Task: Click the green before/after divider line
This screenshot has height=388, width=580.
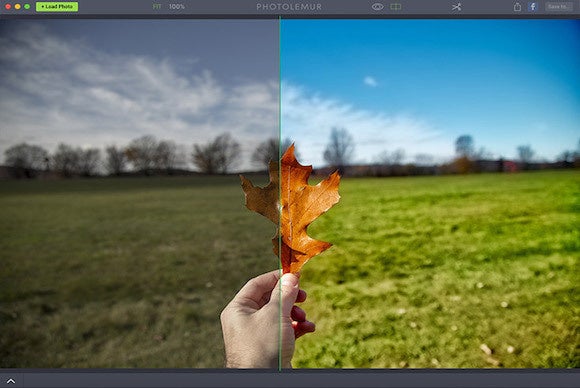Action: coord(280,192)
